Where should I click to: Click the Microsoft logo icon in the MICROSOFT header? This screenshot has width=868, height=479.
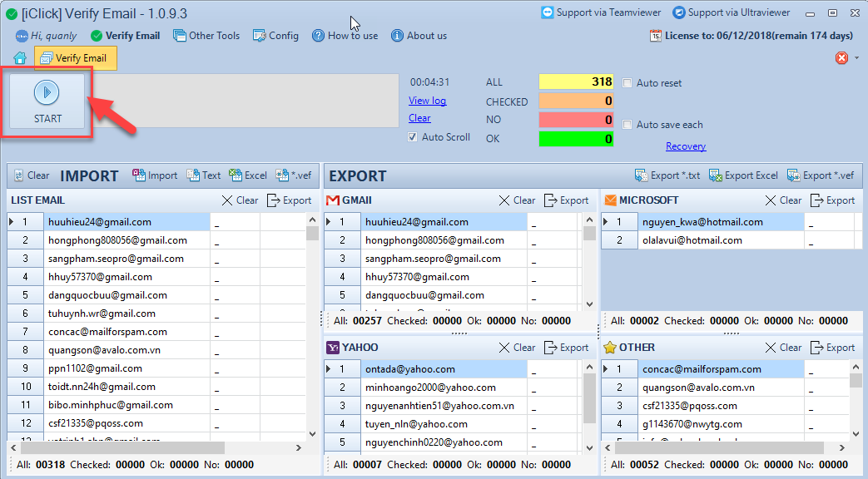click(610, 200)
